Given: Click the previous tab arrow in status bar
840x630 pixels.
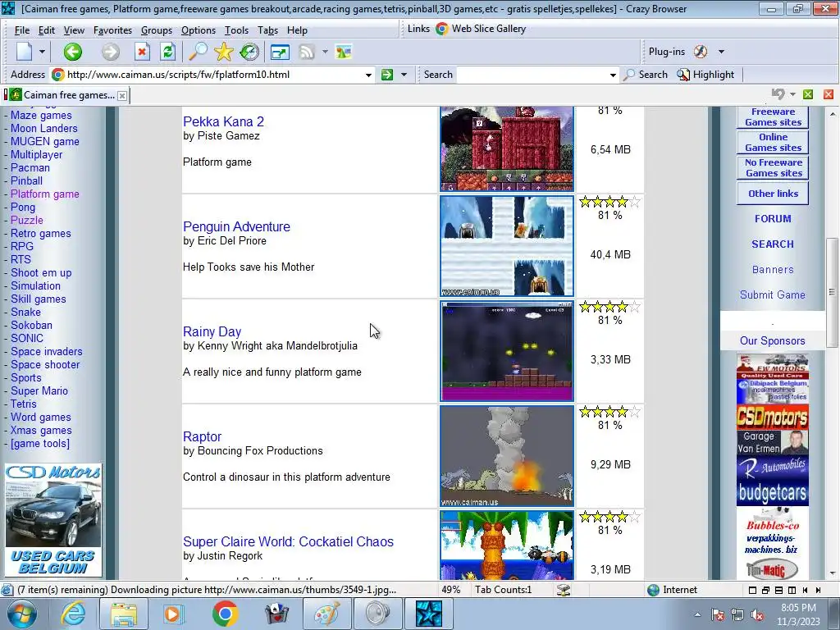Looking at the screenshot, I should 806,591.
